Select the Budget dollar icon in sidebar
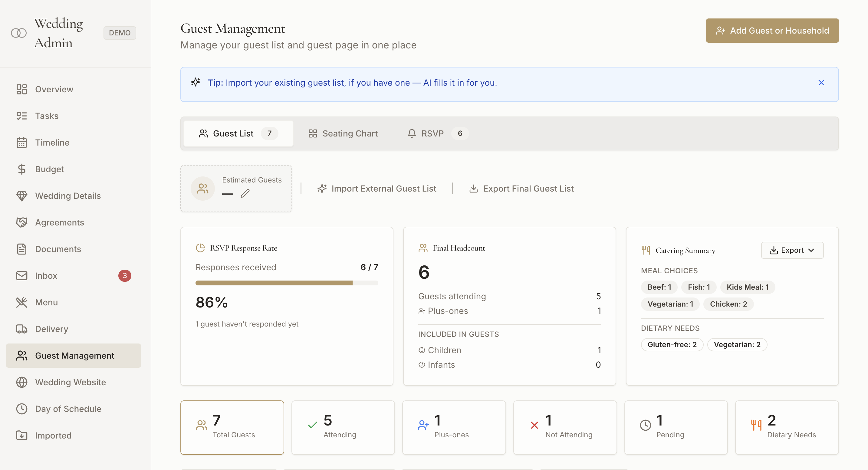This screenshot has width=868, height=470. (x=22, y=169)
